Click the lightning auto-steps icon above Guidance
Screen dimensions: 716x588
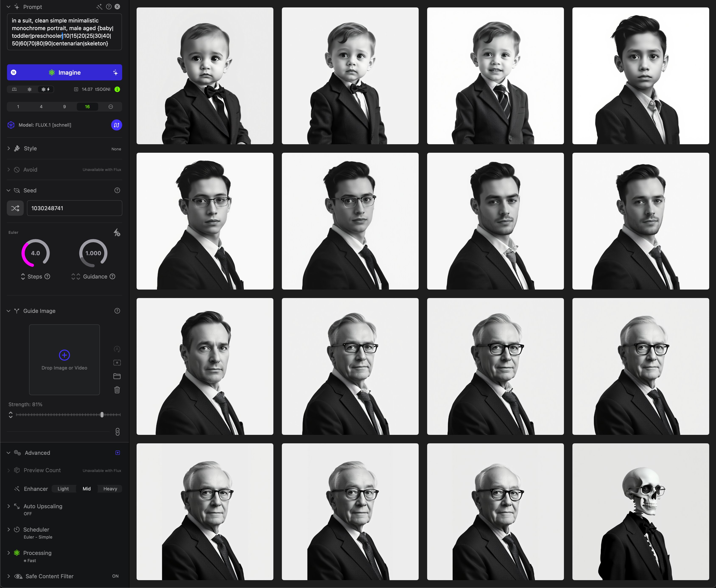pos(117,232)
